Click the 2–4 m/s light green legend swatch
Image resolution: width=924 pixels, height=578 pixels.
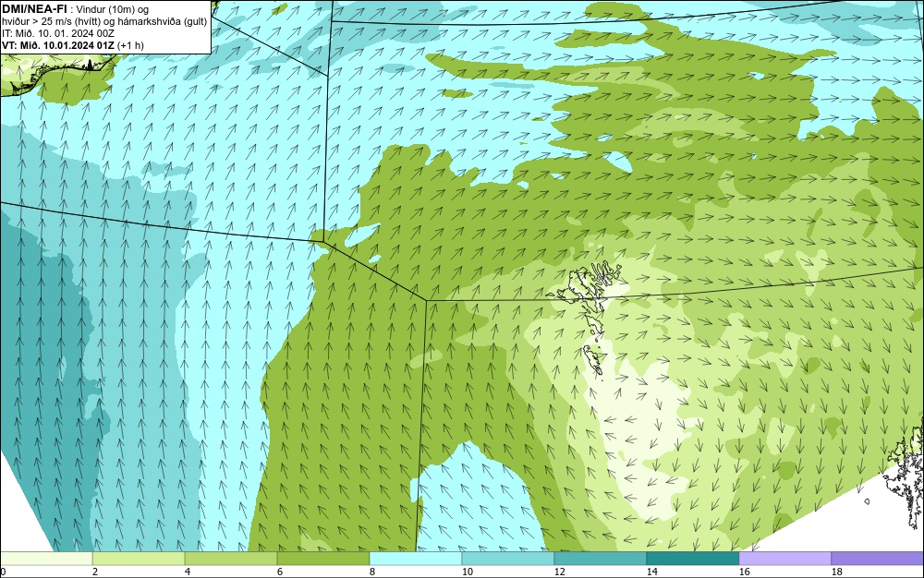[x=139, y=559]
